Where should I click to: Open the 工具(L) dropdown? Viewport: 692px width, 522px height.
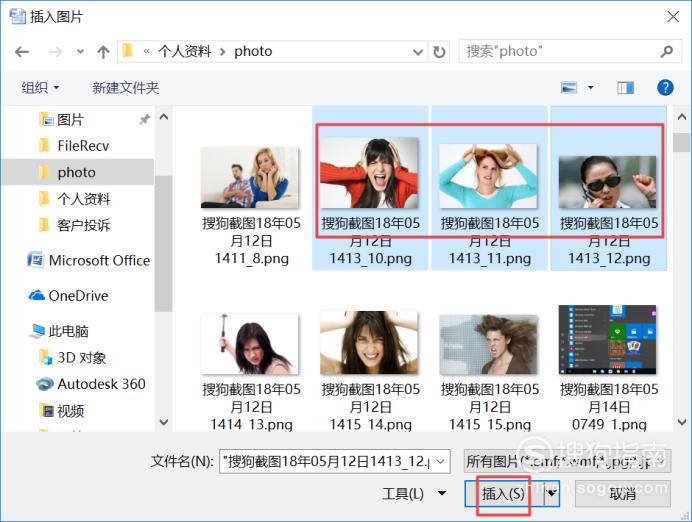click(414, 493)
